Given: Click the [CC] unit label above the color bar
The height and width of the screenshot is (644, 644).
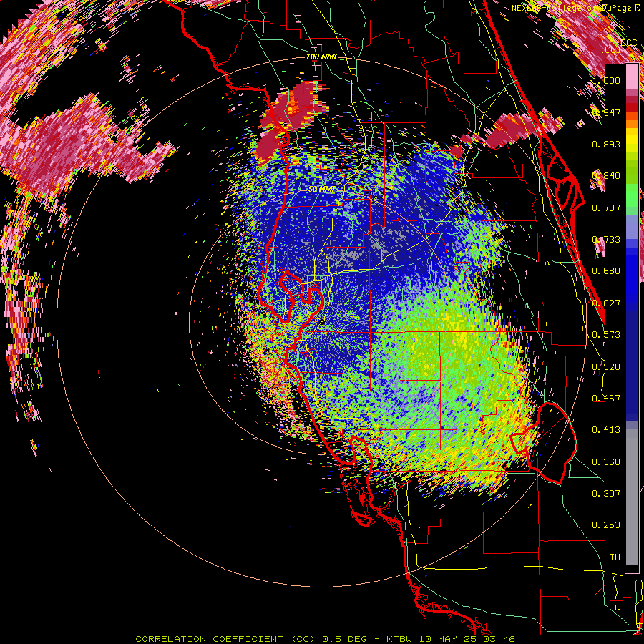Looking at the screenshot, I should click(x=611, y=50).
